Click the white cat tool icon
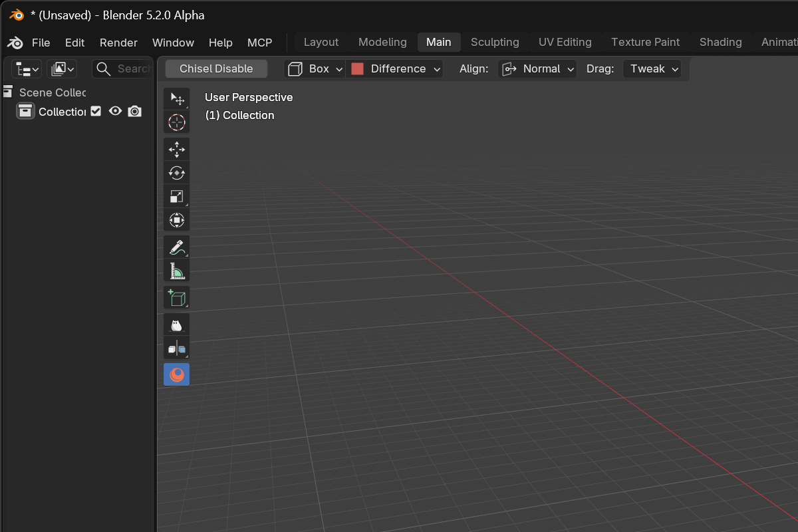This screenshot has height=532, width=798. coord(176,325)
